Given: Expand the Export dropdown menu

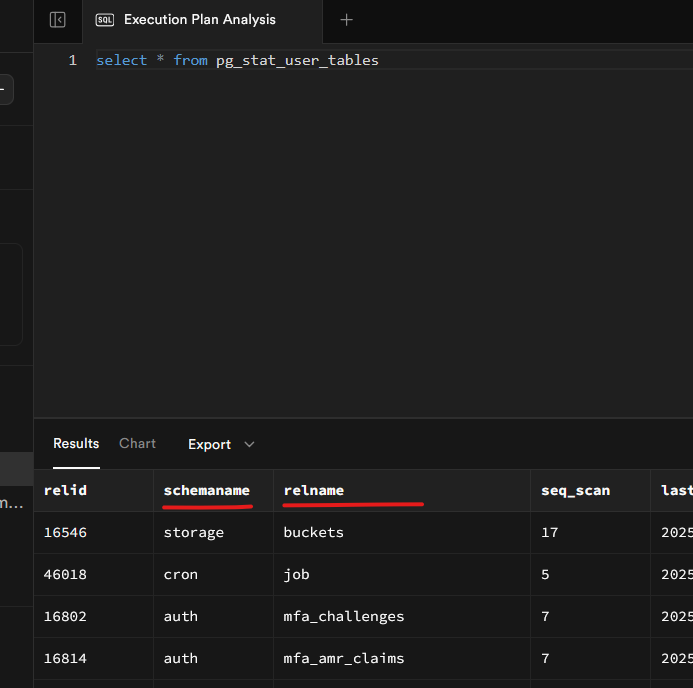Looking at the screenshot, I should click(x=210, y=444).
